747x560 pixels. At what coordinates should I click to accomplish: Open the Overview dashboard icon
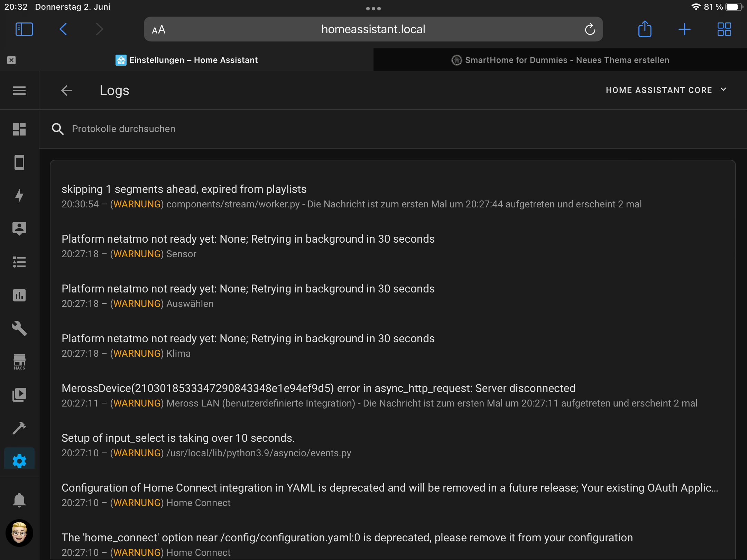(19, 129)
